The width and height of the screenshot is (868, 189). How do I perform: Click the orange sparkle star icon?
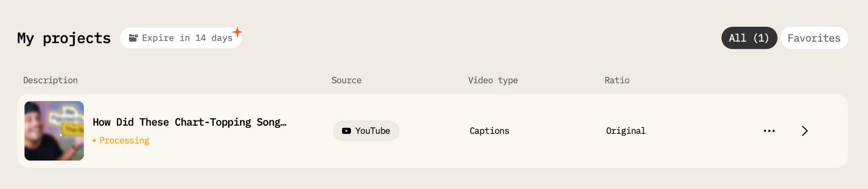(x=237, y=32)
